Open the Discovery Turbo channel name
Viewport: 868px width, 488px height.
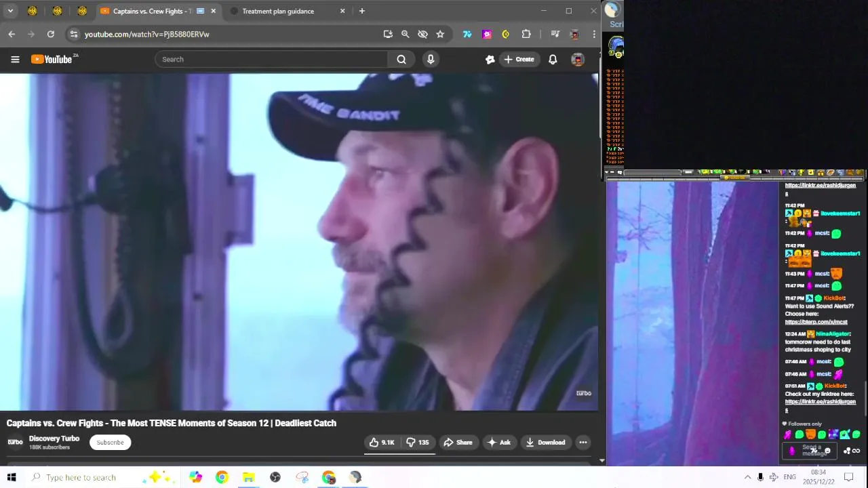click(54, 439)
